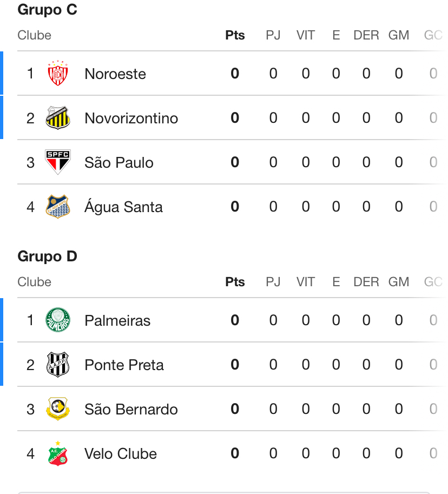Click the VIT column header in Grupo D
Image resolution: width=448 pixels, height=494 pixels.
point(306,282)
